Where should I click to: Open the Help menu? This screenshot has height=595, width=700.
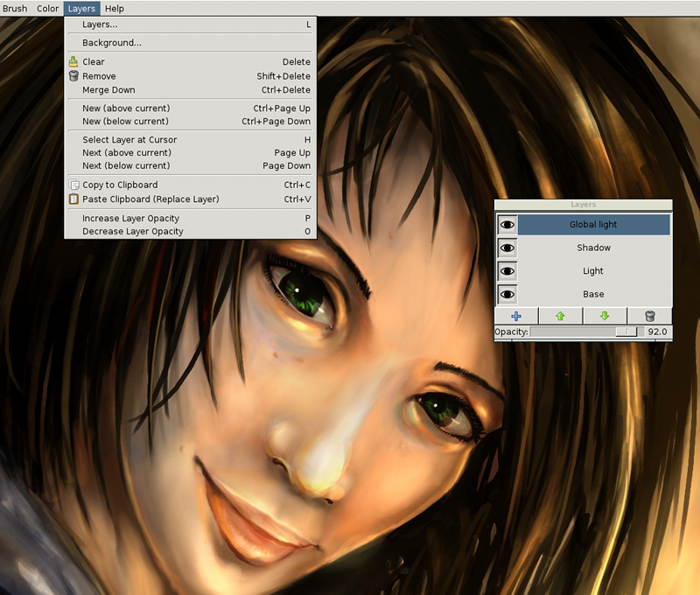pyautogui.click(x=115, y=9)
